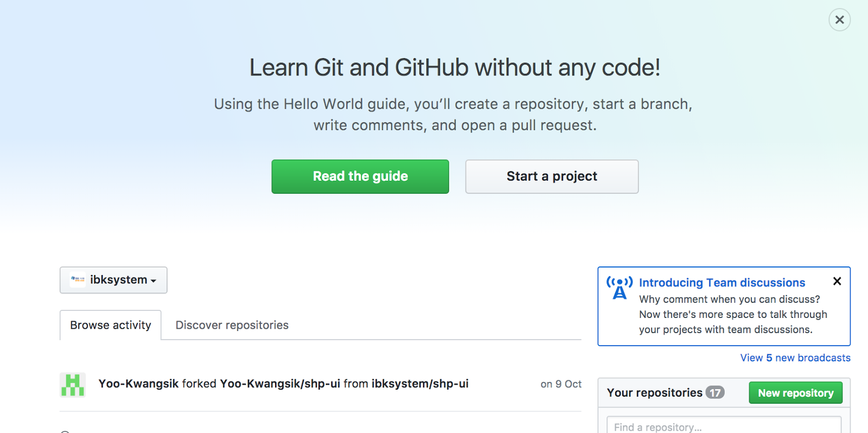Screen dimensions: 868x433
Task: Click the Read the guide button
Action: pyautogui.click(x=360, y=176)
